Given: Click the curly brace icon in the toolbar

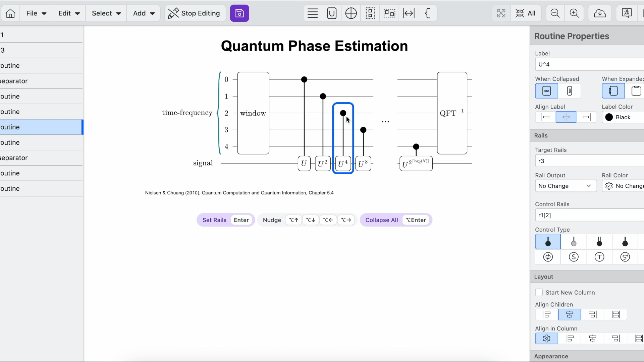Looking at the screenshot, I should (x=427, y=13).
